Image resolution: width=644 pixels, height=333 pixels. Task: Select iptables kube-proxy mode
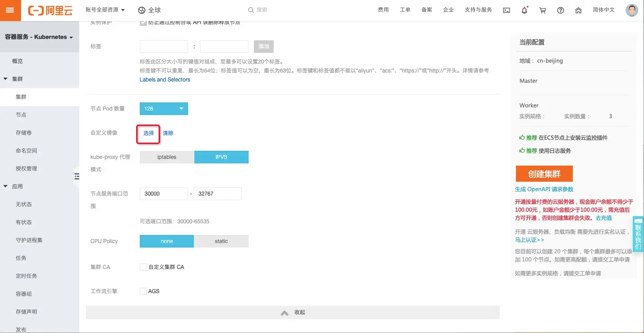pyautogui.click(x=167, y=157)
